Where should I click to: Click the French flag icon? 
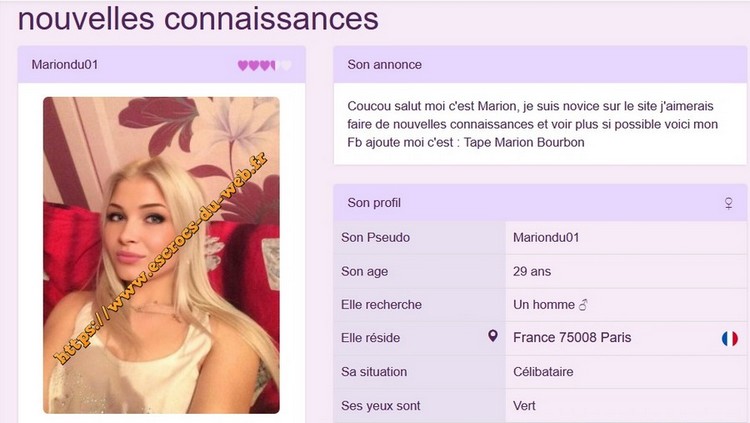click(729, 338)
